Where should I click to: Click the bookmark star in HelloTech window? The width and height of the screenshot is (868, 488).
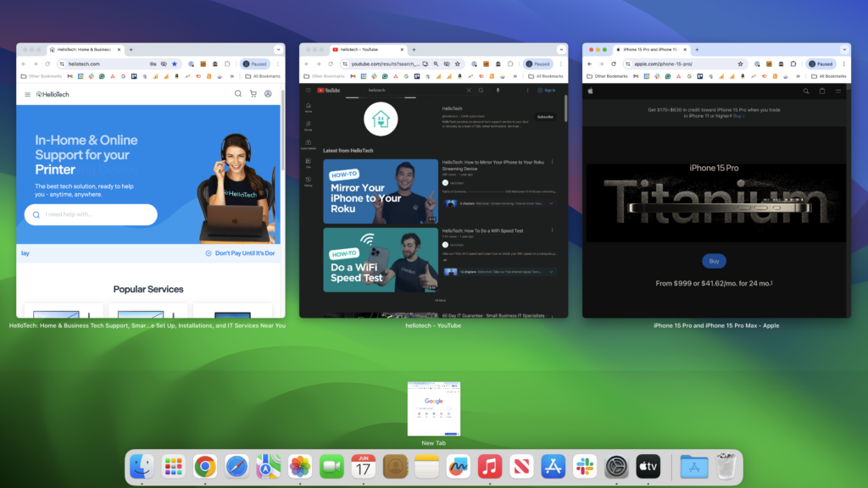pos(175,64)
